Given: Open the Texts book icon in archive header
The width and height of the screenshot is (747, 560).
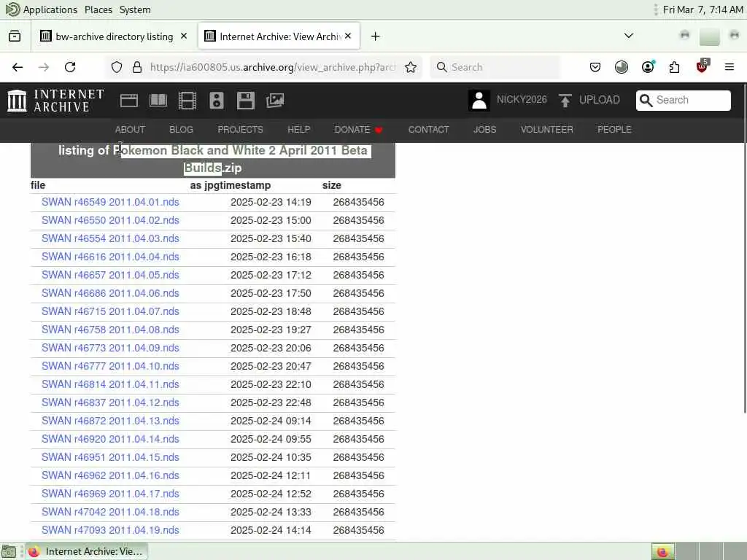Looking at the screenshot, I should [158, 101].
